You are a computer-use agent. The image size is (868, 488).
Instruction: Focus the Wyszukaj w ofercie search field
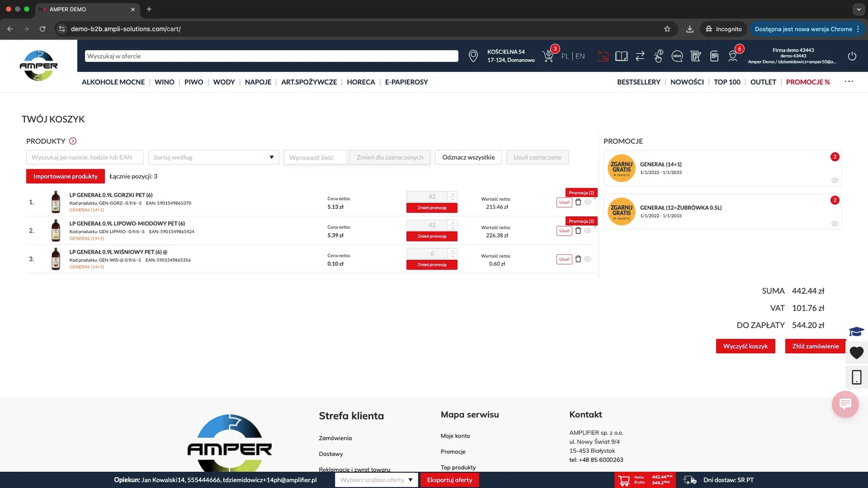click(271, 56)
